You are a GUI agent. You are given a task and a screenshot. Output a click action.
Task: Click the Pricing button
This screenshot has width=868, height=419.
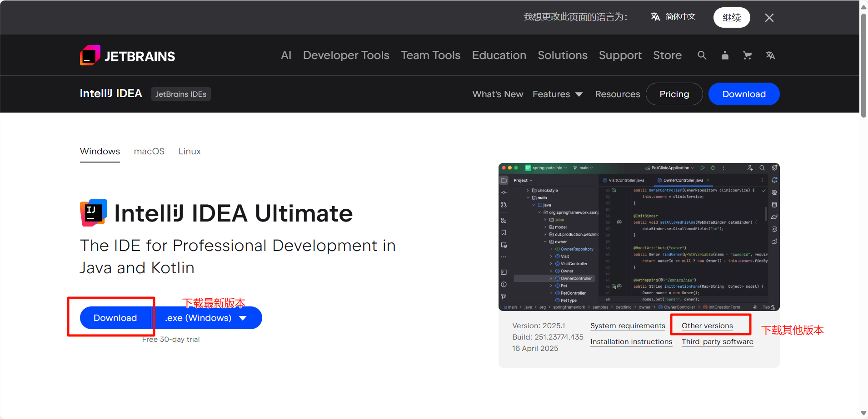[x=674, y=94]
